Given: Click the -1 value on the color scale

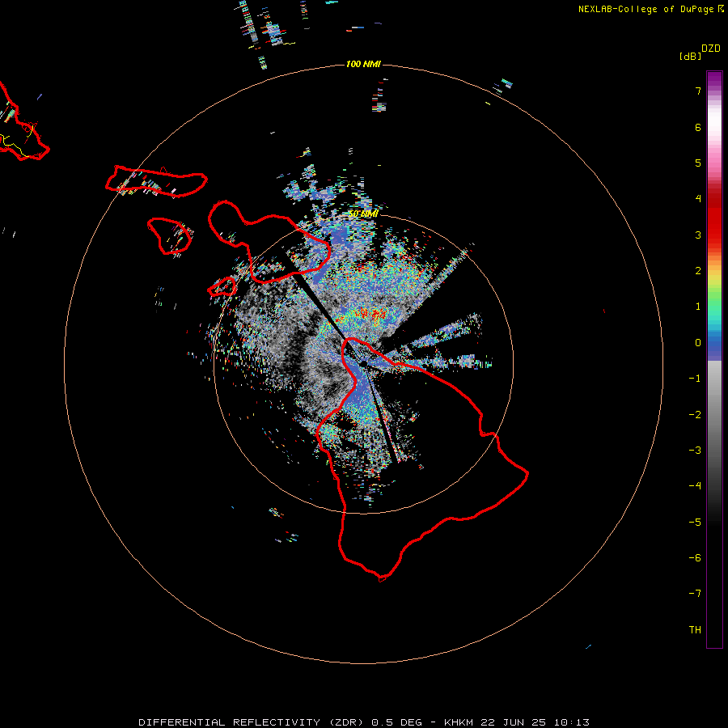Looking at the screenshot, I should click(x=695, y=379).
